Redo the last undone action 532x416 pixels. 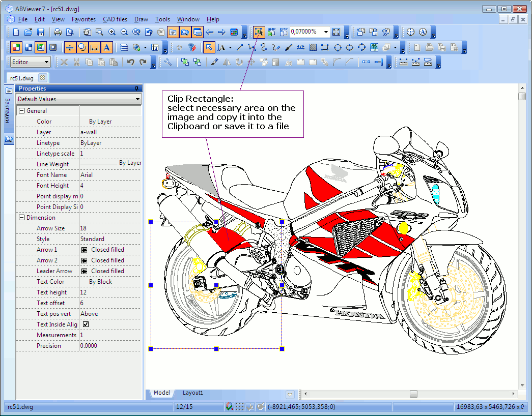pos(143,62)
